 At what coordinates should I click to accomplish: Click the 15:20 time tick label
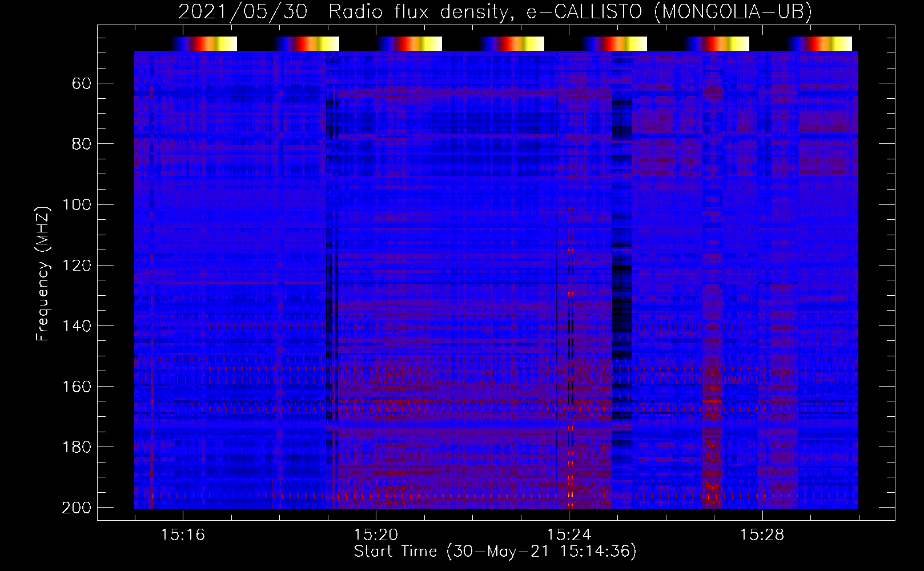click(376, 535)
